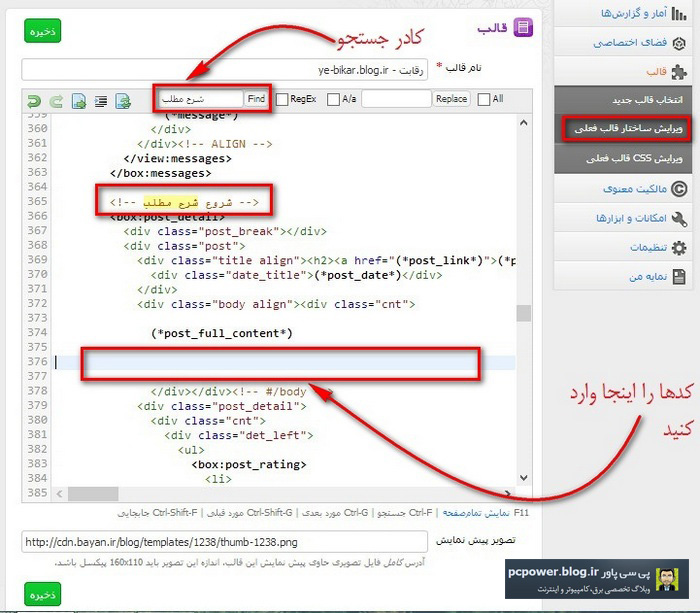Screen dimensions: 700x613
Task: Click the </div><!-- ALIGN --> code line
Action: (205, 144)
